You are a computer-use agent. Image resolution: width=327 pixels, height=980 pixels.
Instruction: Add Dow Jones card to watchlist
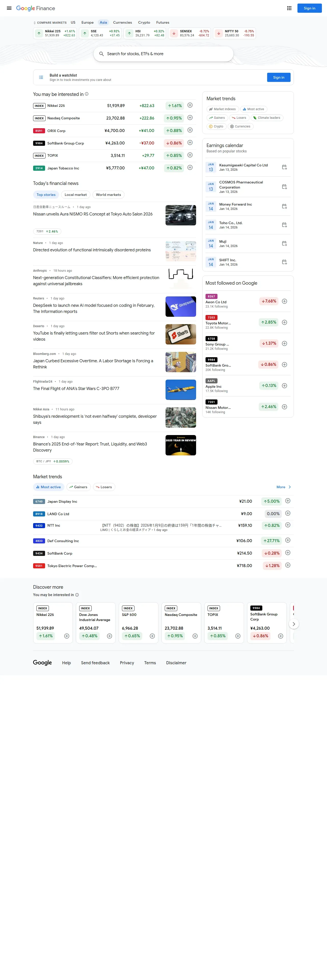[x=110, y=636]
